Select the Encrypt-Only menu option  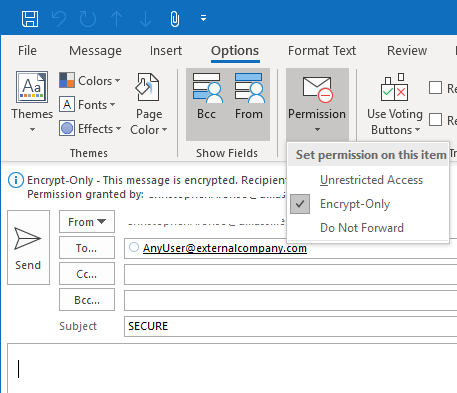pos(368,204)
